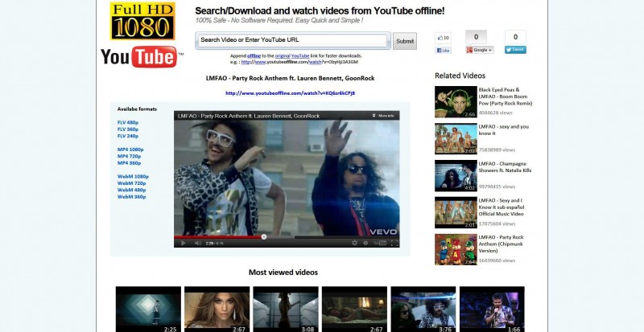Open most viewed thumbnail lasting 1:66

[x=492, y=309]
